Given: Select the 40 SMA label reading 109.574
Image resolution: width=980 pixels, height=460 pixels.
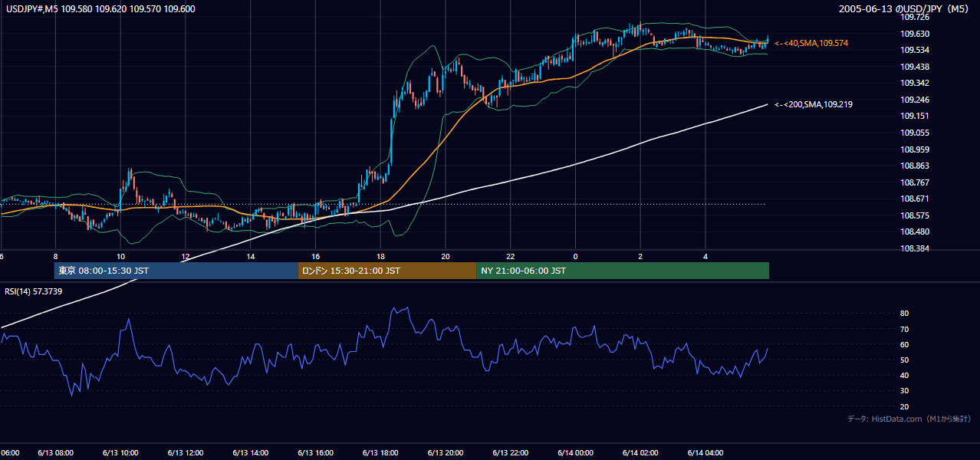Looking at the screenshot, I should (x=811, y=44).
